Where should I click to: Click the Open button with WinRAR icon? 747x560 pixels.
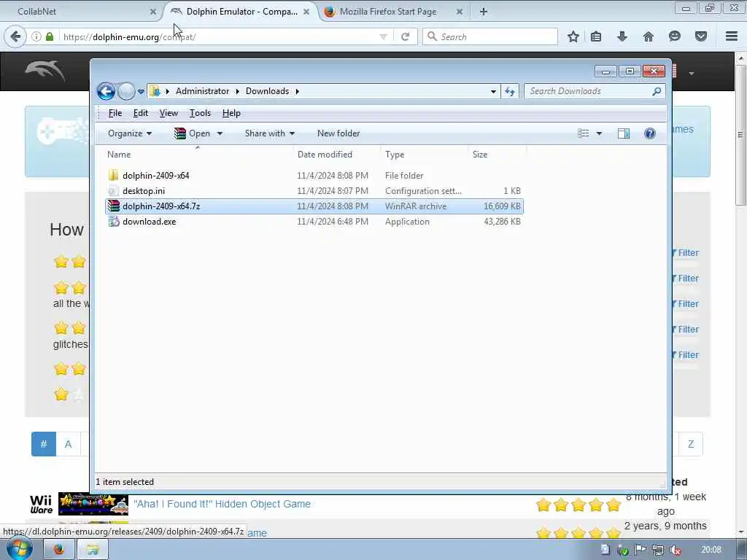193,133
